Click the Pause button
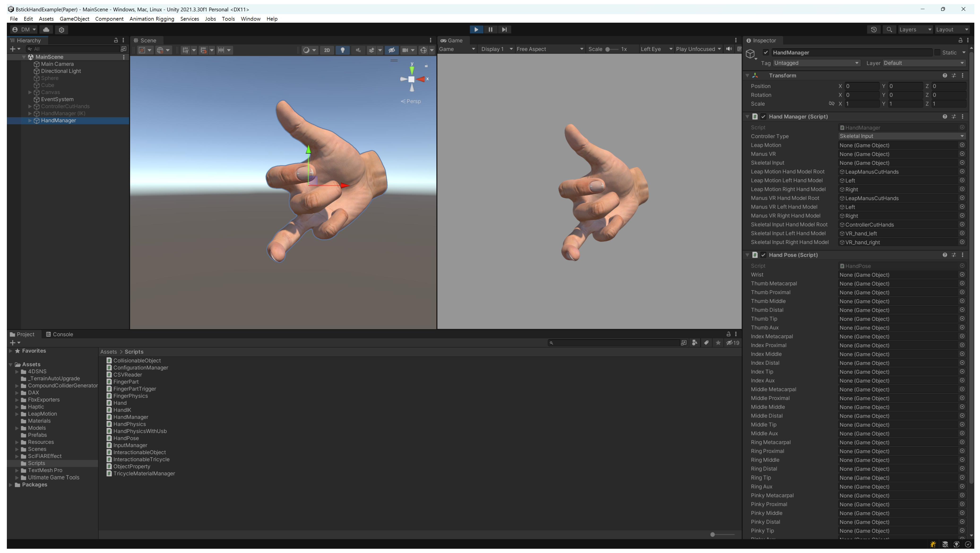The image size is (980, 553). 490,29
